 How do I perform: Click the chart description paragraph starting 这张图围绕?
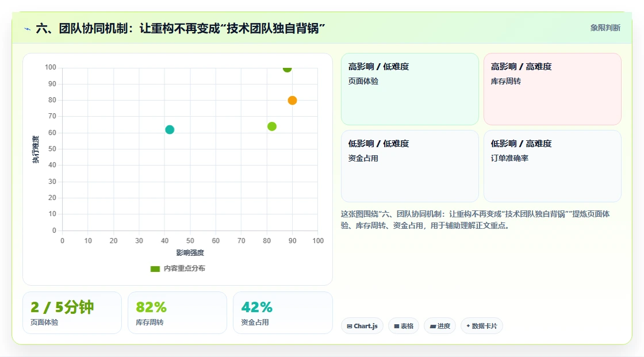tap(475, 220)
